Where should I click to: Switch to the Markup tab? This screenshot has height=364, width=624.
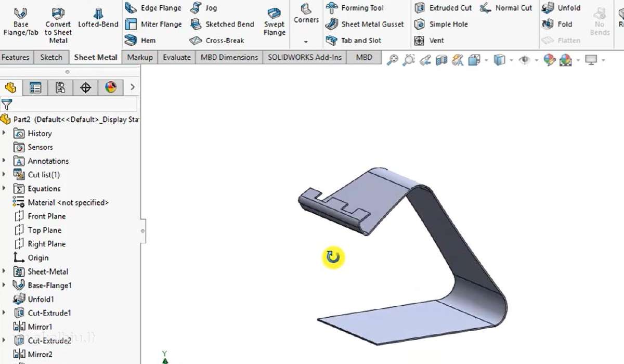pos(140,57)
